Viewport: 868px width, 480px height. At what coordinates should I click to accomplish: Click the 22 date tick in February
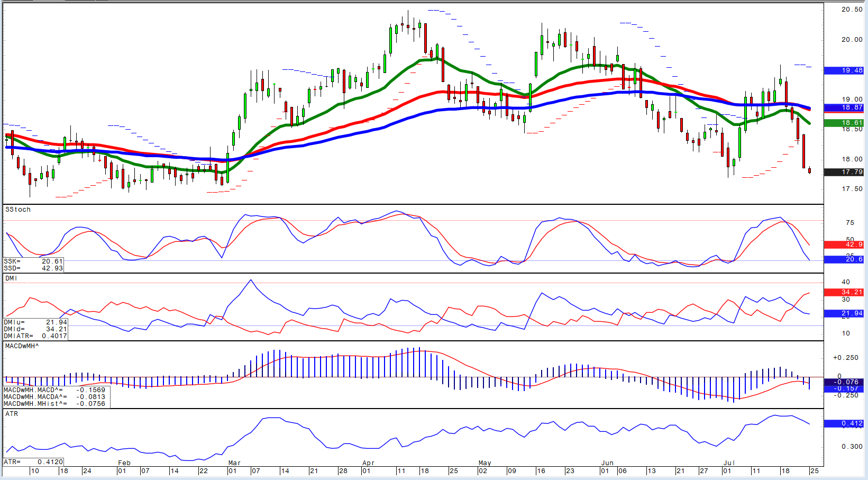click(x=204, y=471)
